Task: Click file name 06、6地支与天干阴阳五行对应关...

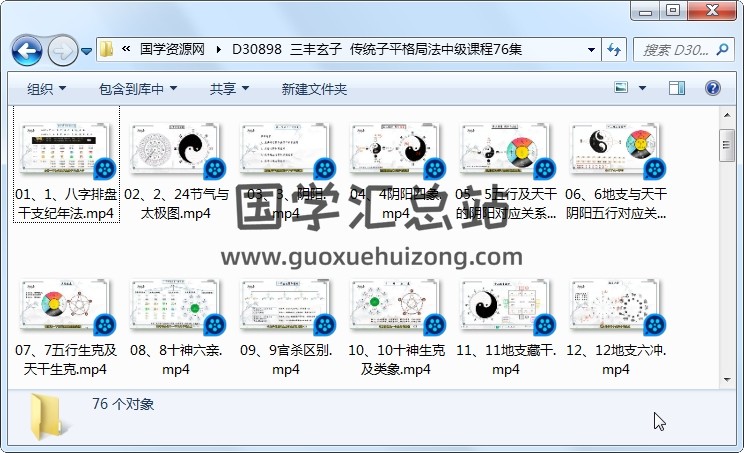Action: click(x=616, y=203)
